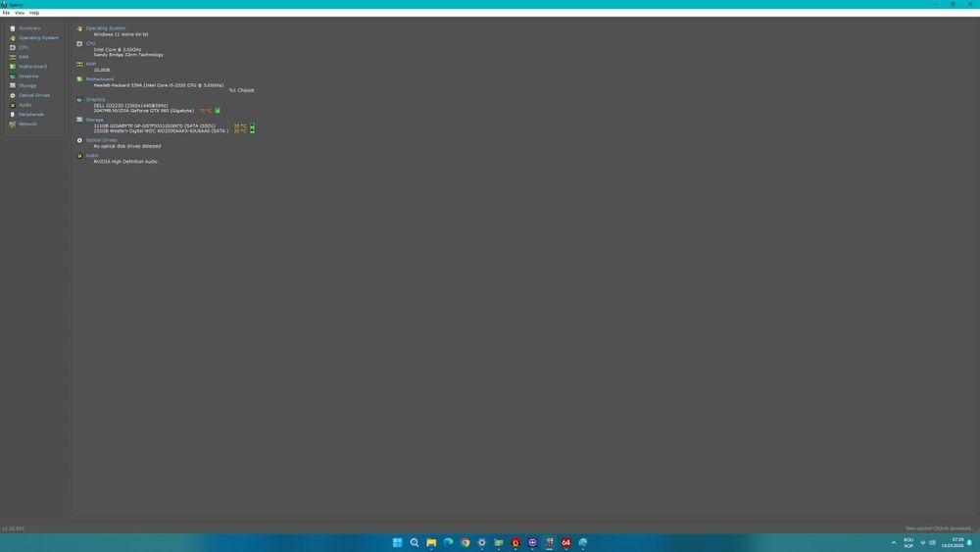Click the version number in status bar
Screen dimensions: 980x552
click(x=13, y=528)
